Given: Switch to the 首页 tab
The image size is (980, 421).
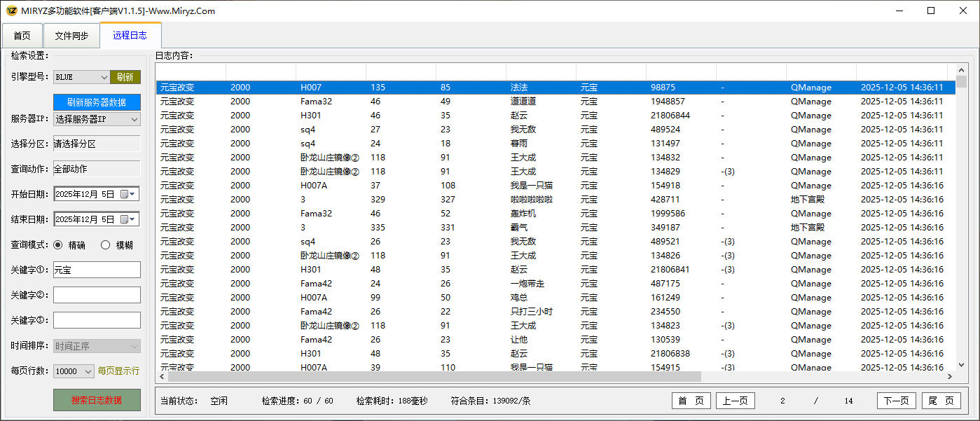Looking at the screenshot, I should click(x=22, y=36).
